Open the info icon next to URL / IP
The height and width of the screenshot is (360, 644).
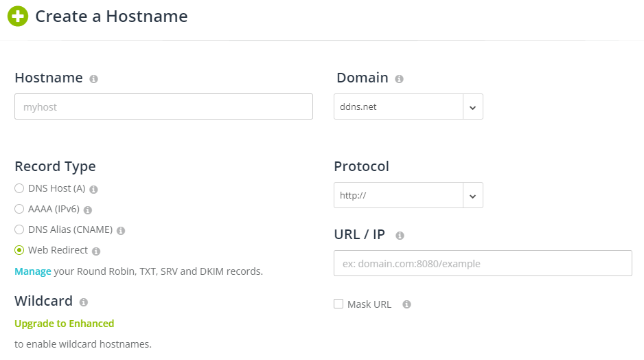400,236
